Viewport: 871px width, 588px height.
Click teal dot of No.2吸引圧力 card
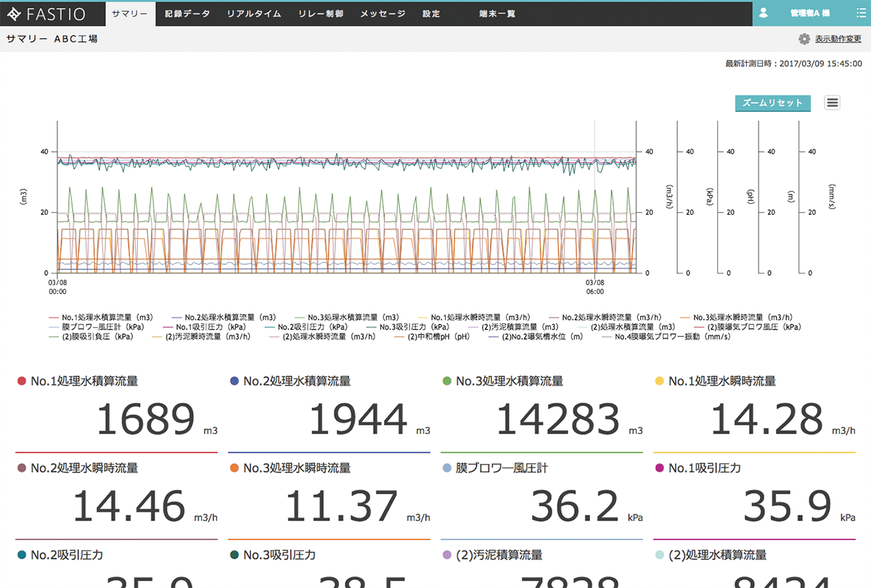point(21,555)
